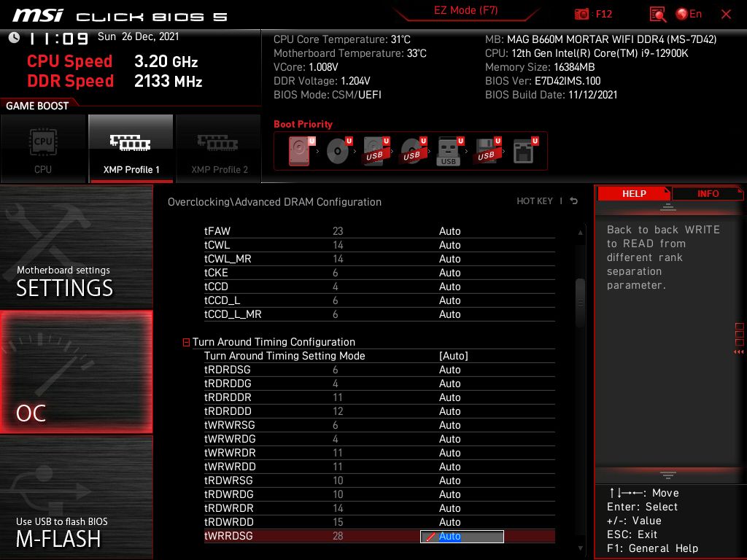
Task: Select the tRDWRDR timing row
Action: 379,508
